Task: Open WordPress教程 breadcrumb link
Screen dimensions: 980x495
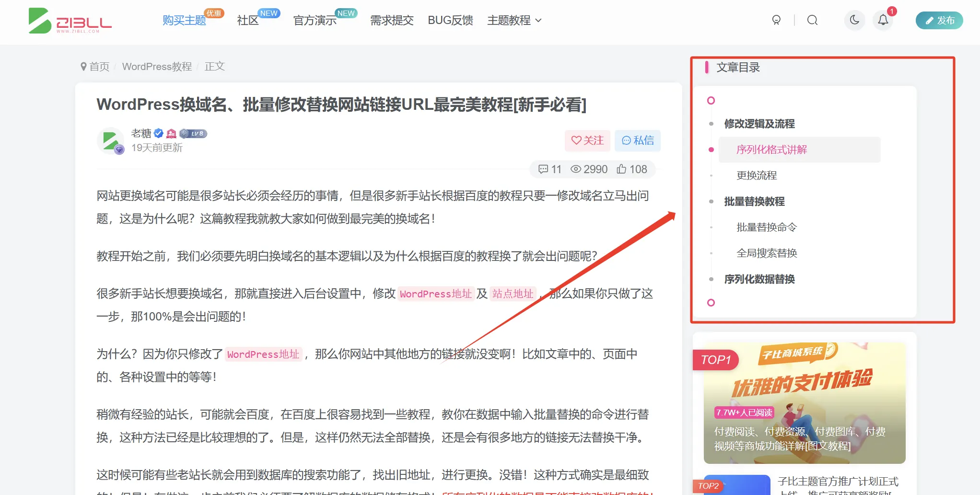Action: pos(157,66)
